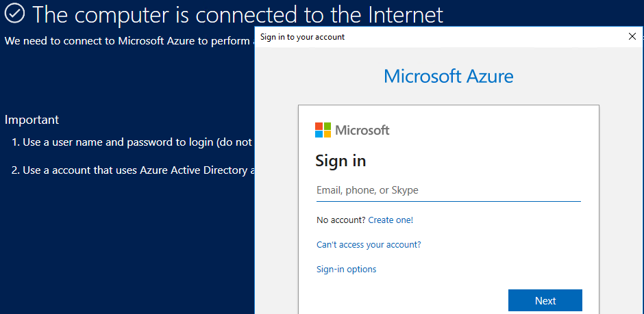Open the Create one! account link
This screenshot has height=314, width=644.
[391, 220]
